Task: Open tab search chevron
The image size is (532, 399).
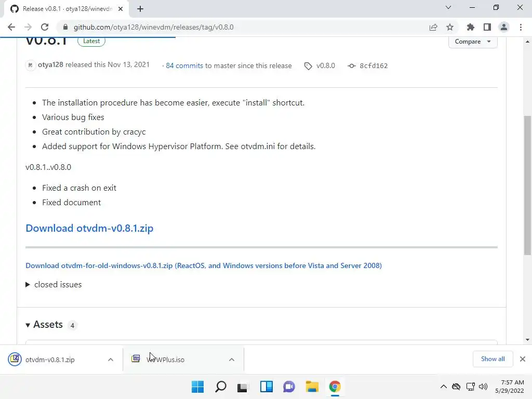Action: pos(448,7)
